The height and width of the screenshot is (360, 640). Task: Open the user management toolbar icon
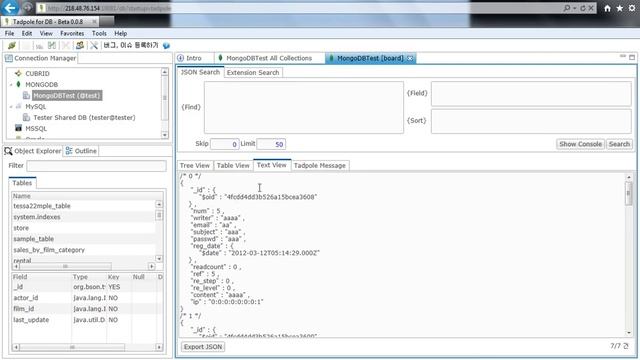80,45
